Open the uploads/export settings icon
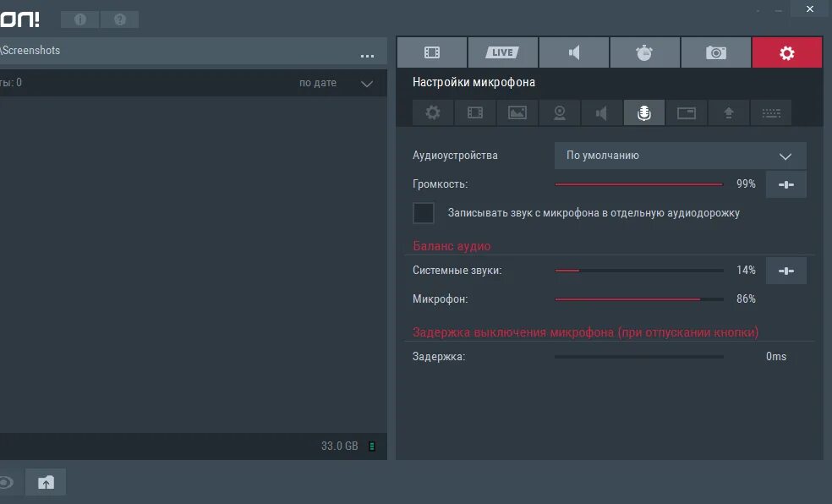The width and height of the screenshot is (832, 504). [x=728, y=112]
